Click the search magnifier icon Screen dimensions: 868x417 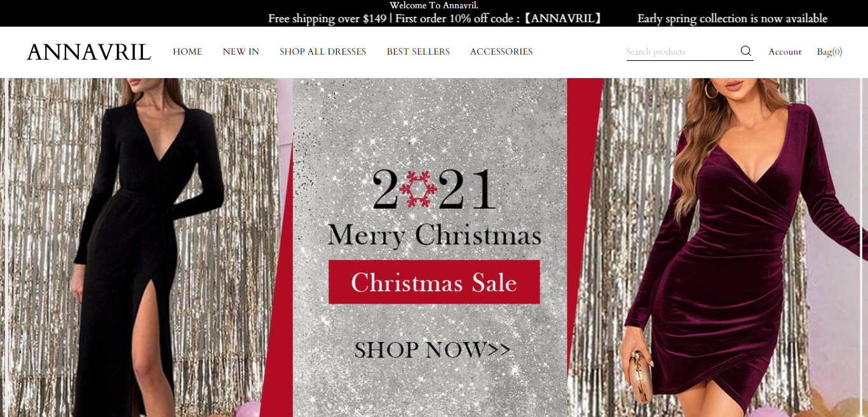[746, 51]
